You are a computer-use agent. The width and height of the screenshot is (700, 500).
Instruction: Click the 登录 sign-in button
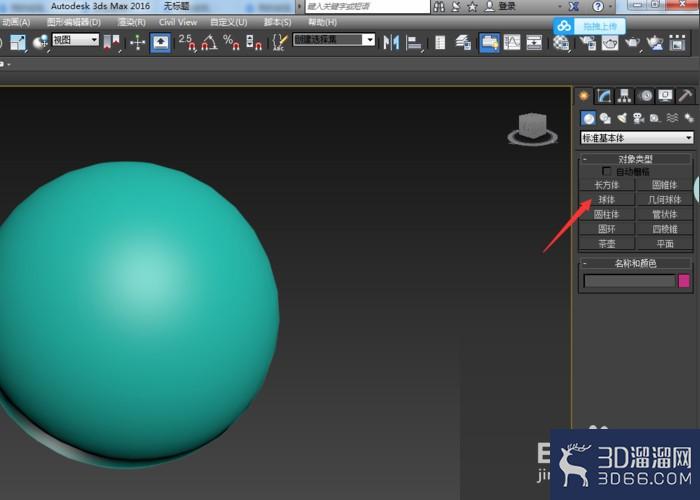[500, 6]
